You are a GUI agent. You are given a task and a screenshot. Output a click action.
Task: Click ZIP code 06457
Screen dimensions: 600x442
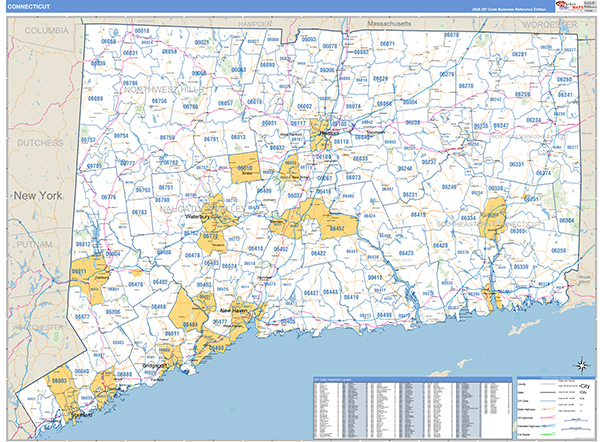click(337, 228)
